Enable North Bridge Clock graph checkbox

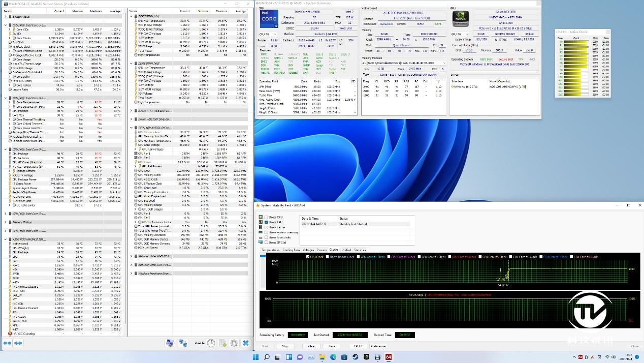click(x=328, y=257)
